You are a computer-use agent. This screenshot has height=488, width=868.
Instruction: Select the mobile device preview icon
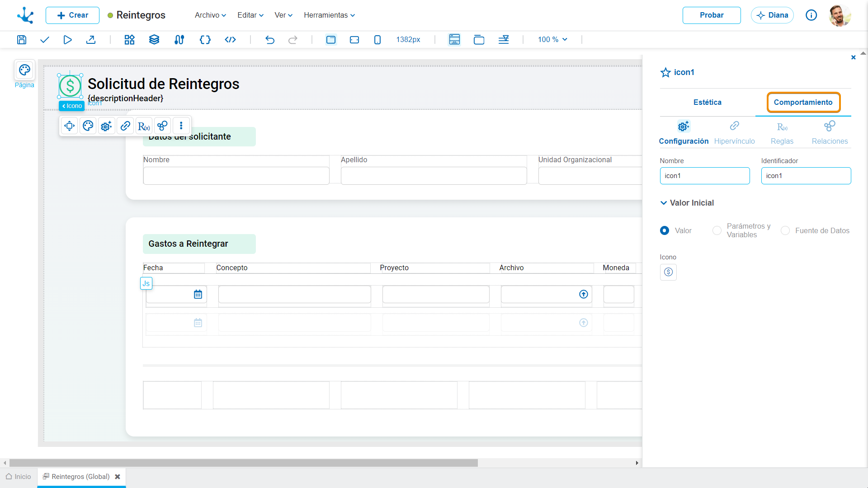coord(377,40)
